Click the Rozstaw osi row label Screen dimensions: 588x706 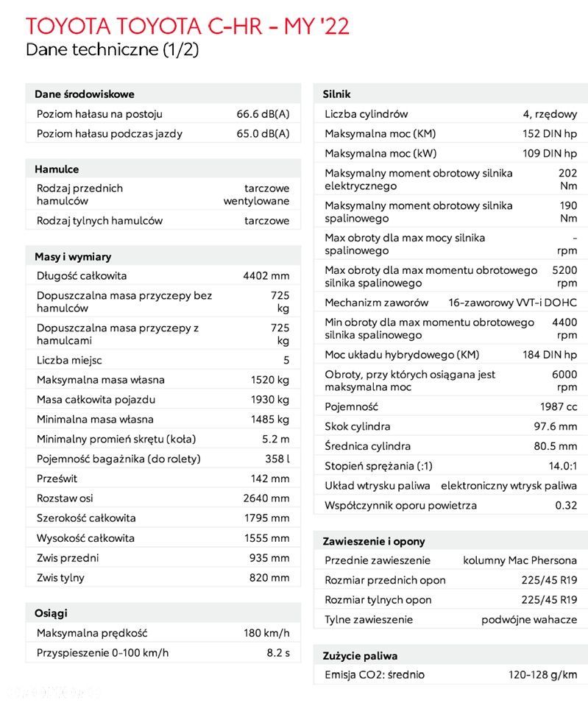coord(65,498)
